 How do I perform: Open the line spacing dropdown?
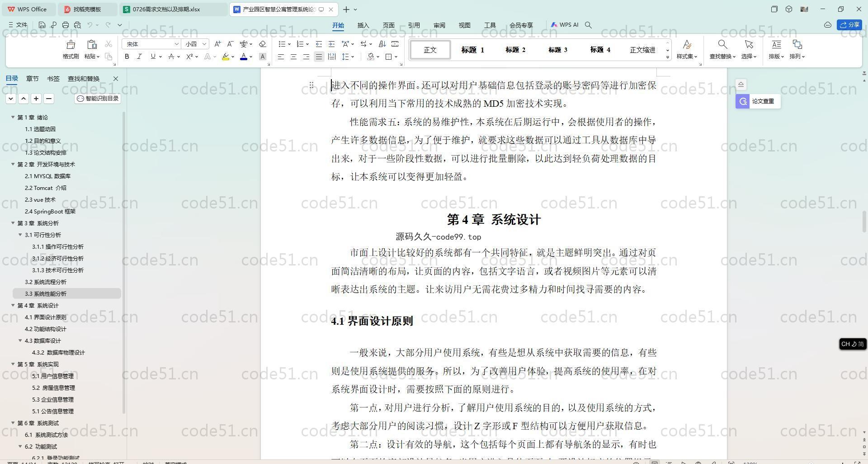353,57
